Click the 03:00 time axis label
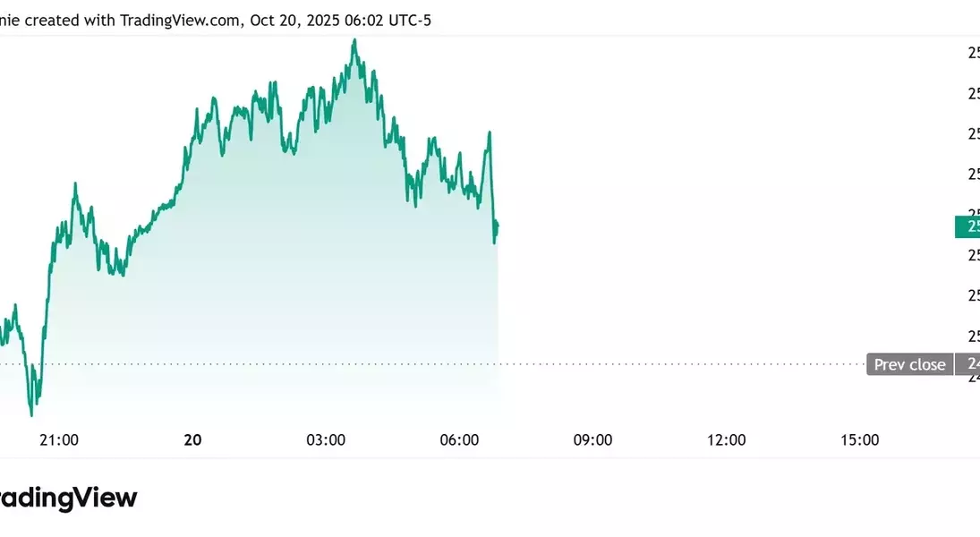 326,439
